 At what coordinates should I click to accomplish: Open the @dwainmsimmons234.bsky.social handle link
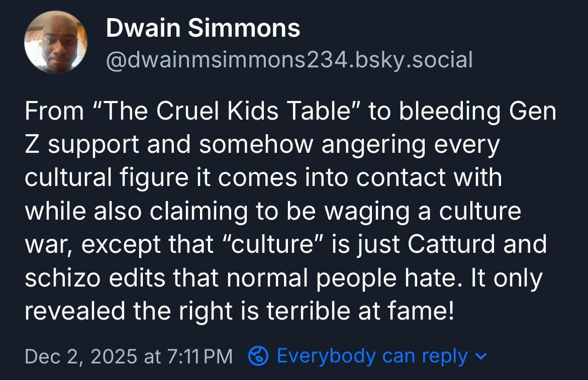289,60
